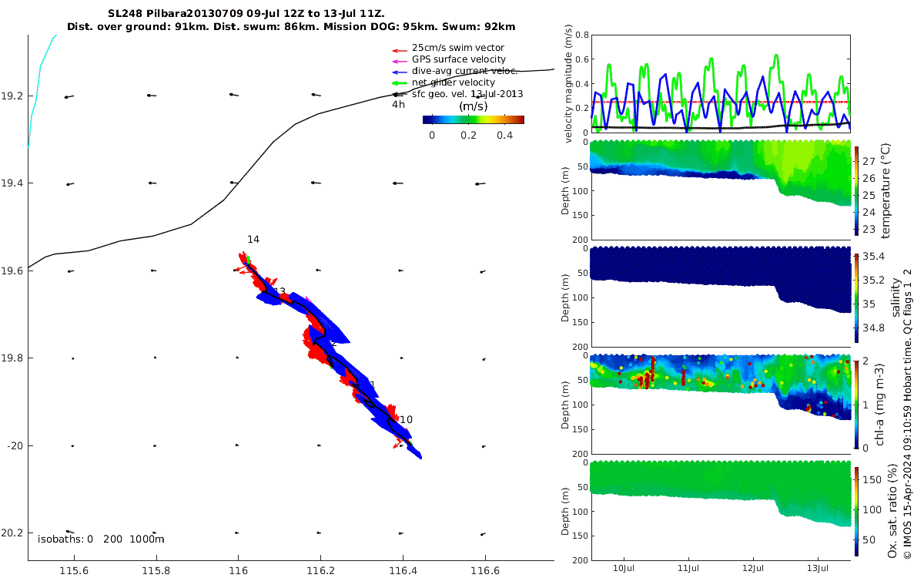Click the blue dive-avg current legend arrow
The height and width of the screenshot is (578, 924).
click(x=400, y=71)
